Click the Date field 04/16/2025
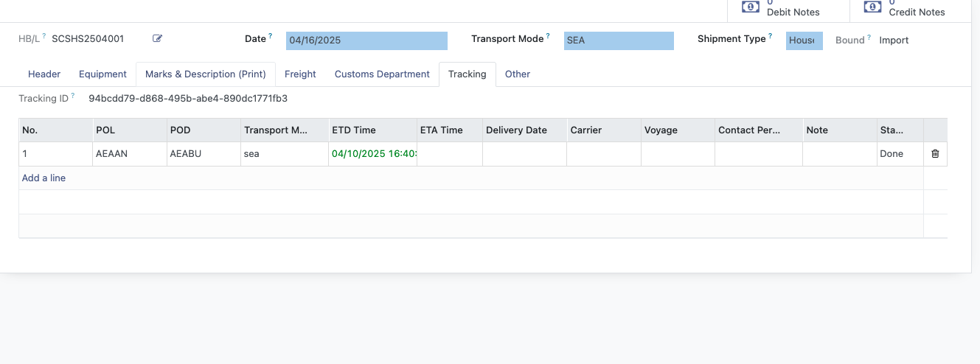 point(366,41)
